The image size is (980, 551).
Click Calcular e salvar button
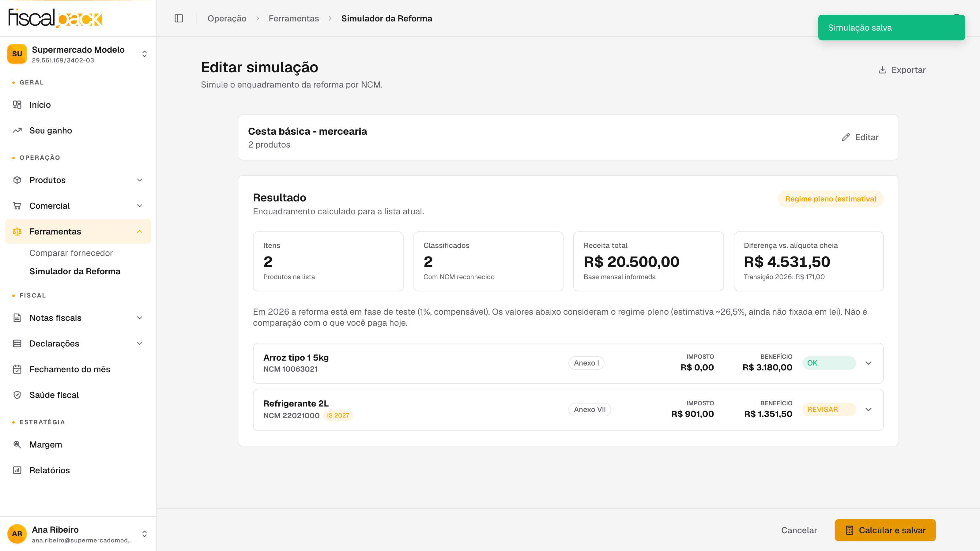(x=885, y=530)
